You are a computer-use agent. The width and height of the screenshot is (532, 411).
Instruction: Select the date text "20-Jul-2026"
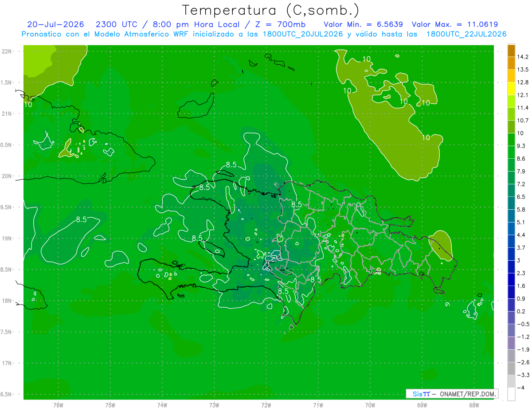tap(56, 24)
